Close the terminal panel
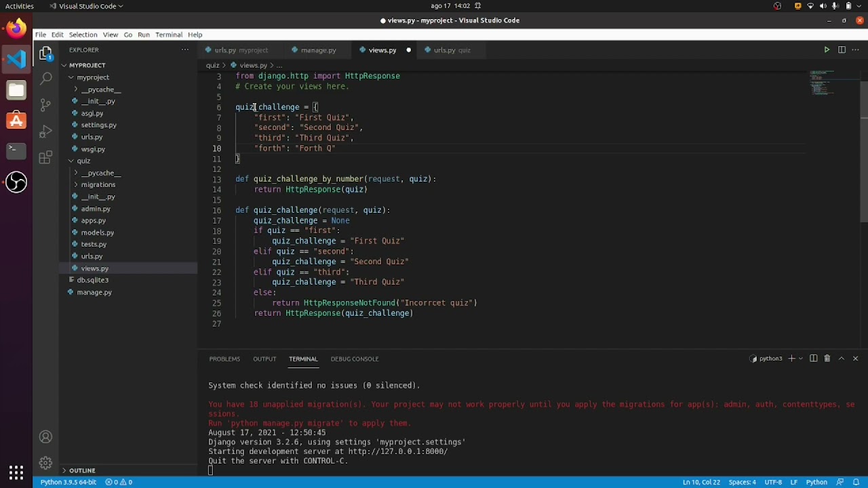Screen dimensions: 868x488 tap(855, 359)
